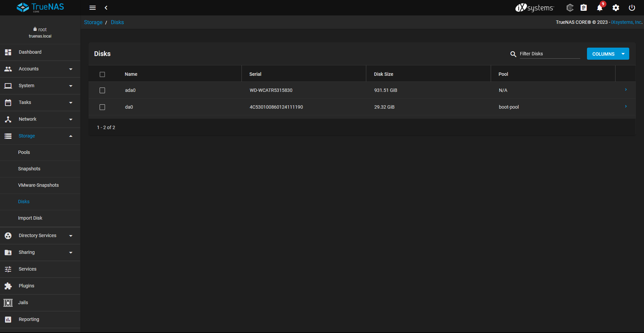Focus the Filter Disks search field

tap(550, 54)
